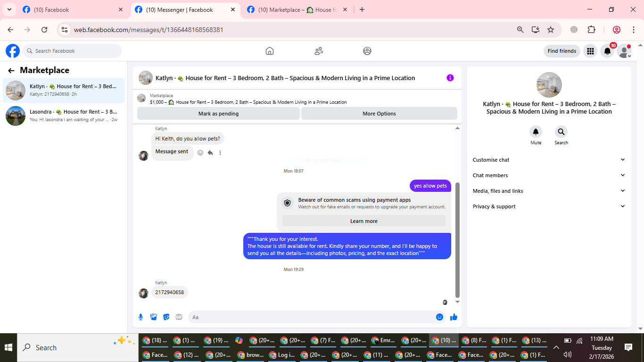
Task: Select the (10) Messenger | Facebook tab
Action: [185, 9]
